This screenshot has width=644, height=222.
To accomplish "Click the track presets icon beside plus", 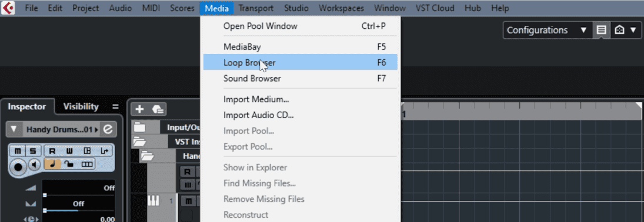I will 158,109.
